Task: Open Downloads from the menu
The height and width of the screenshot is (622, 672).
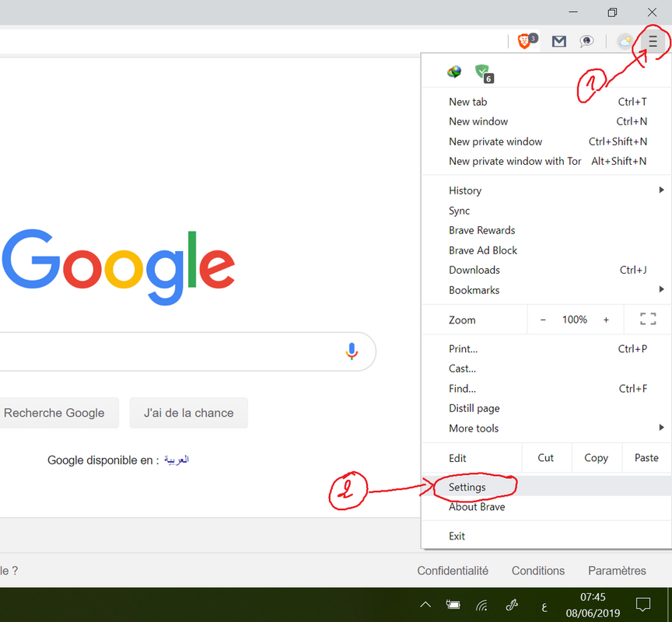Action: pyautogui.click(x=547, y=271)
